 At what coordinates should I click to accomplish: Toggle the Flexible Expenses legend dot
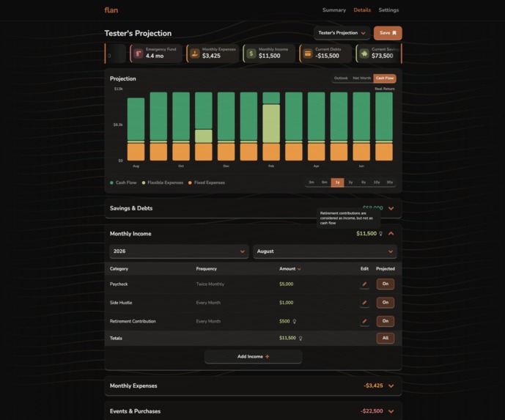[144, 183]
